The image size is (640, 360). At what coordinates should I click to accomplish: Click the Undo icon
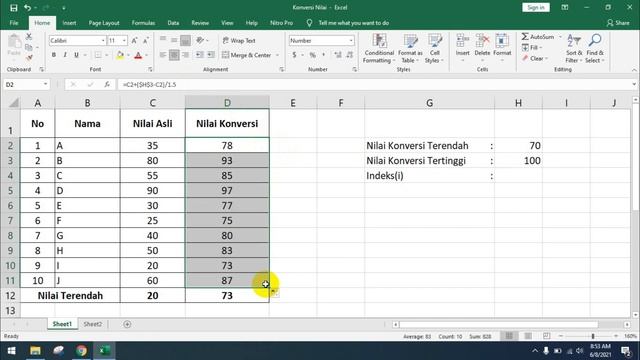tap(27, 8)
